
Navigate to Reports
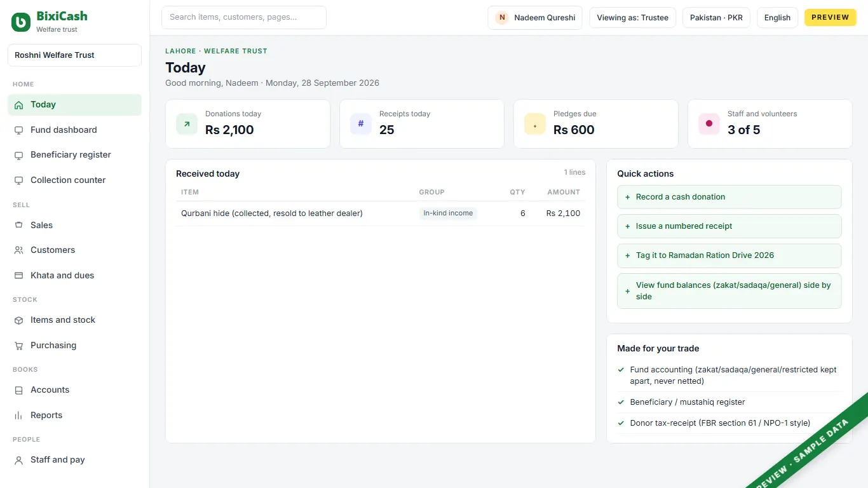coord(74,416)
